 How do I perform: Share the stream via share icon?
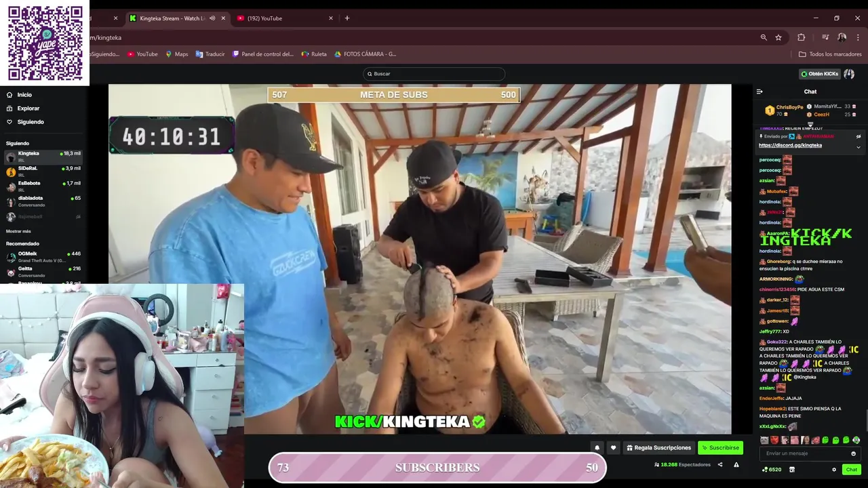720,465
